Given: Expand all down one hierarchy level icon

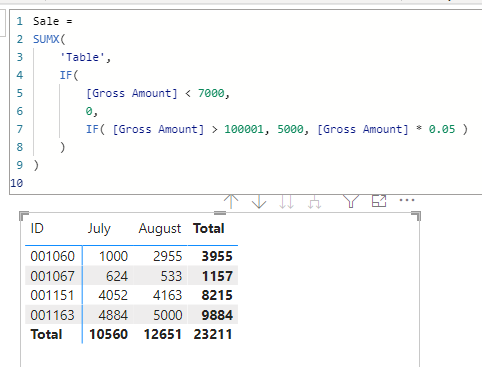Looking at the screenshot, I should pos(314,201).
